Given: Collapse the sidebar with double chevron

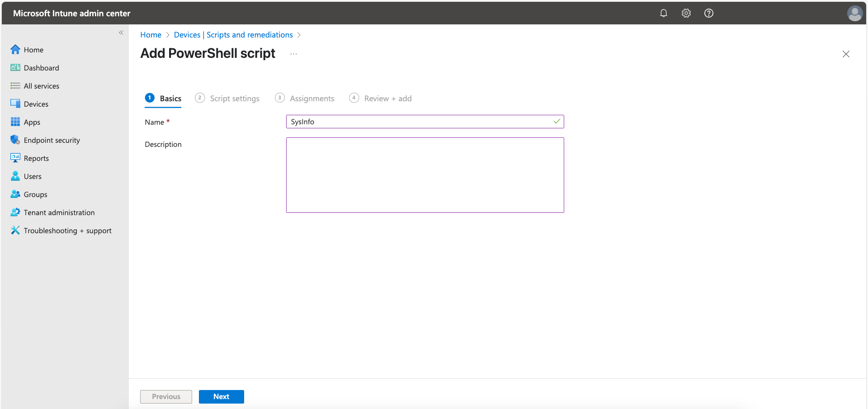Looking at the screenshot, I should pos(121,33).
